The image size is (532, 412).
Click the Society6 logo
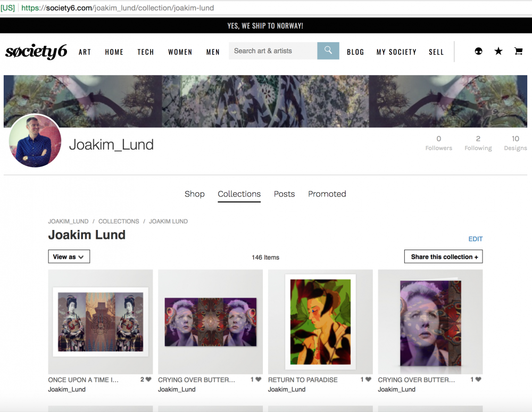coord(36,51)
